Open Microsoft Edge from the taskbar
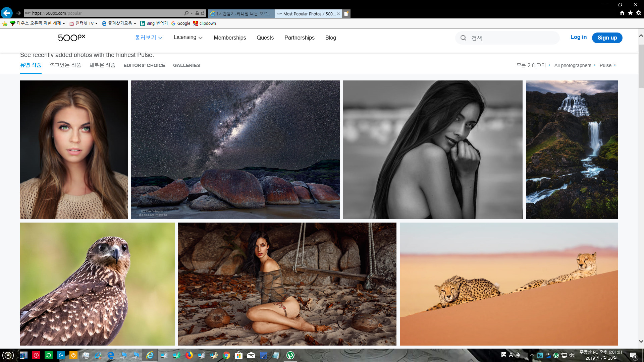644x362 pixels. pos(111,355)
